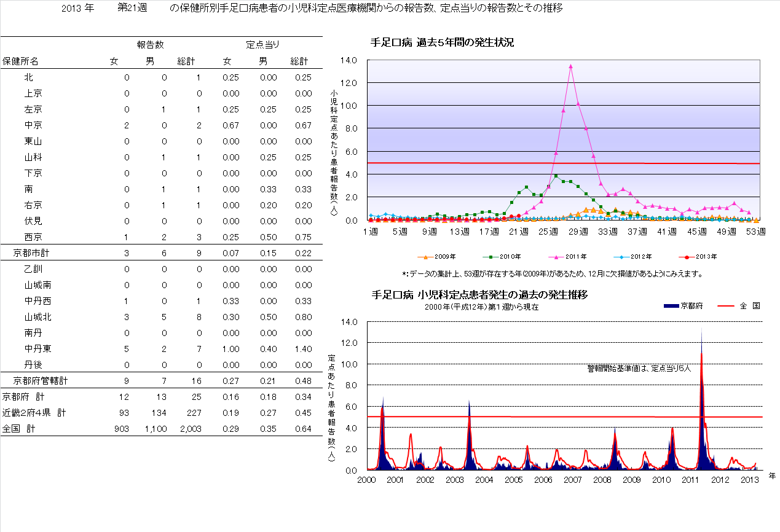Click the 定点当り header in the table
The image size is (780, 532).
pyautogui.click(x=263, y=45)
